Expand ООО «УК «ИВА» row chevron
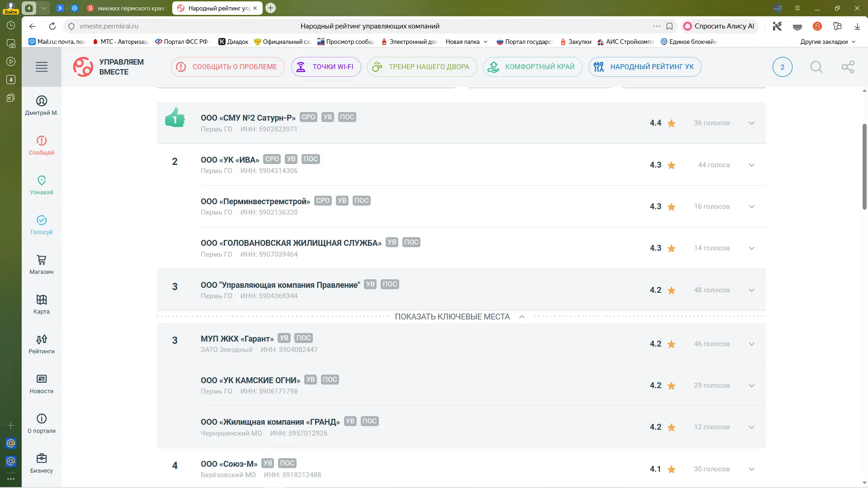868x488 pixels. pyautogui.click(x=751, y=165)
